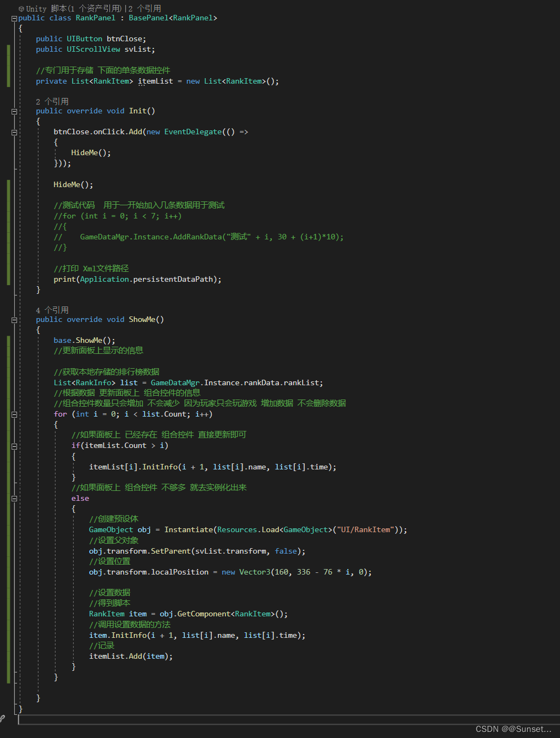Open '2 个引用' CodeLens above Init()
560x738 pixels.
coord(52,101)
